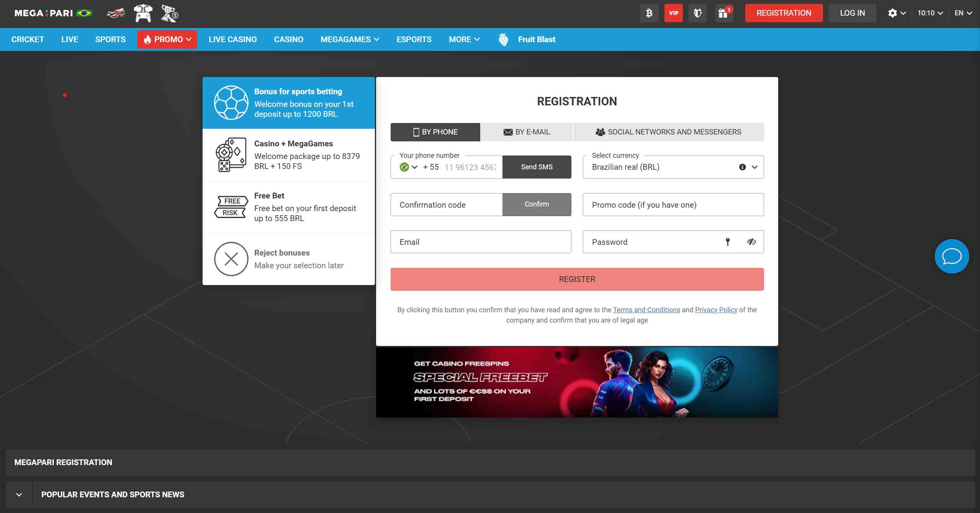Expand the PROMO dropdown menu
Screen dimensions: 980x513
click(x=167, y=39)
